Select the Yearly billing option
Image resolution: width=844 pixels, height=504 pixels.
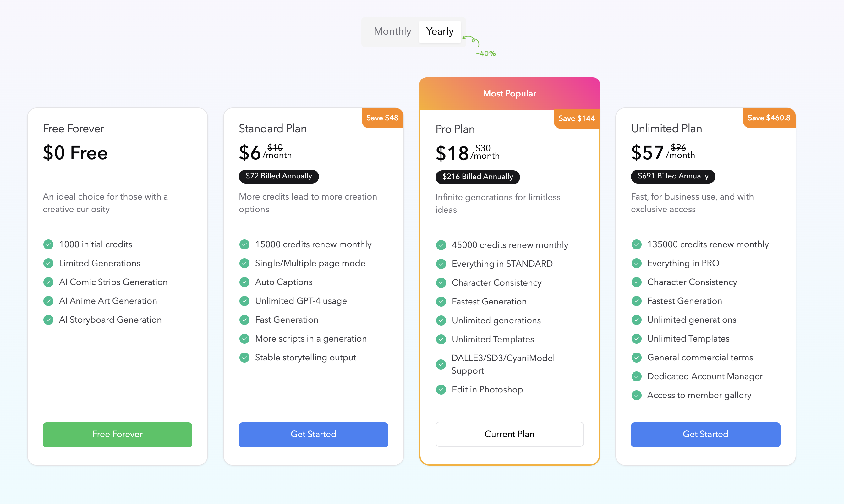pyautogui.click(x=440, y=31)
